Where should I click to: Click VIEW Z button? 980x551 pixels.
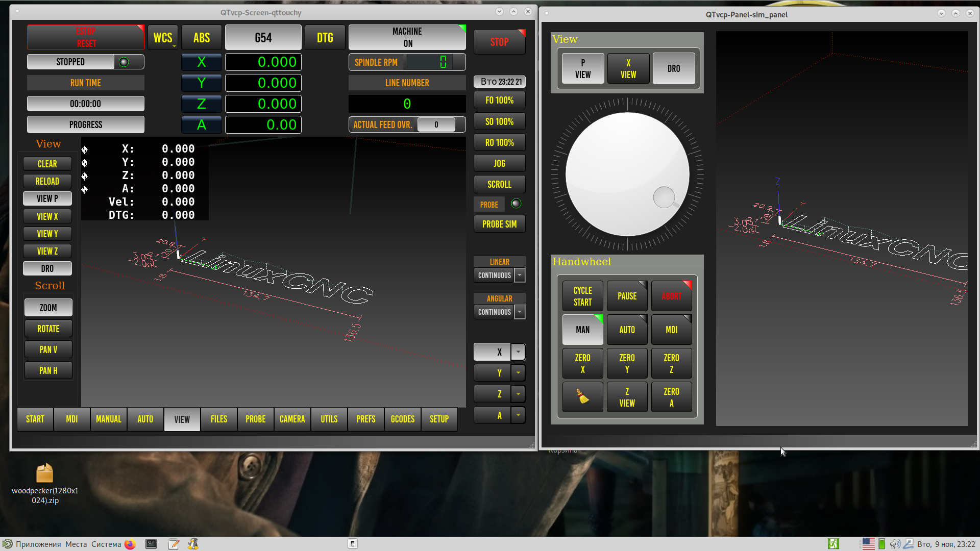point(47,251)
